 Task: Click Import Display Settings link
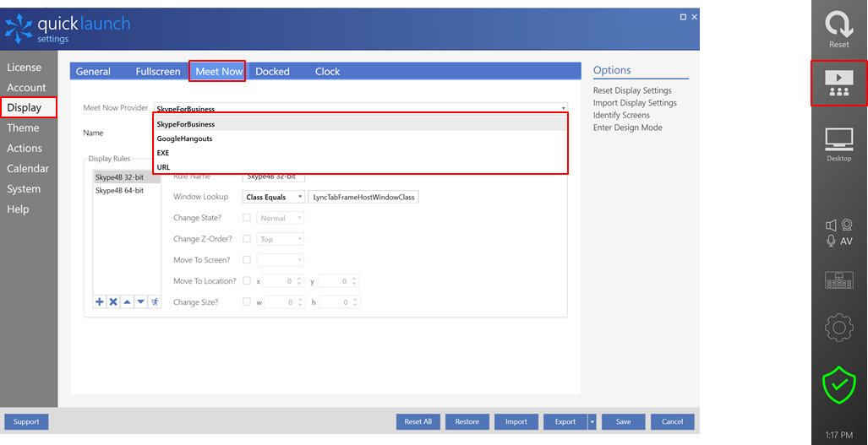[x=635, y=103]
